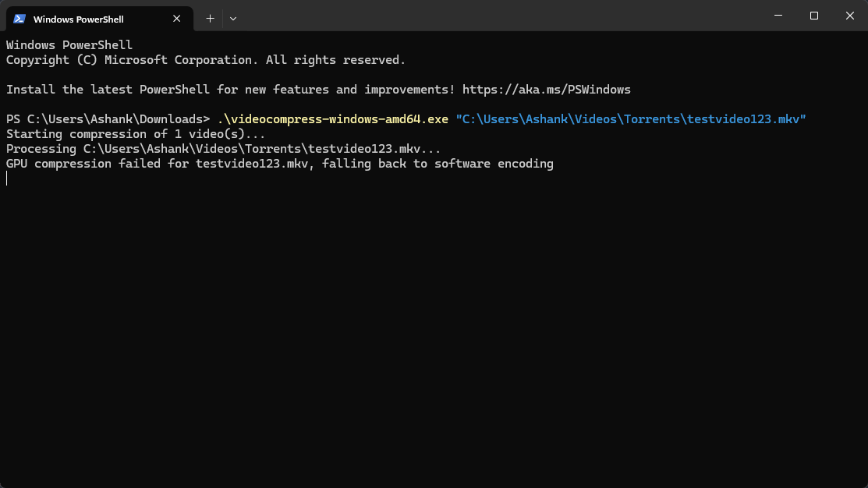Click the PowerShell icon in the tab

click(x=19, y=19)
